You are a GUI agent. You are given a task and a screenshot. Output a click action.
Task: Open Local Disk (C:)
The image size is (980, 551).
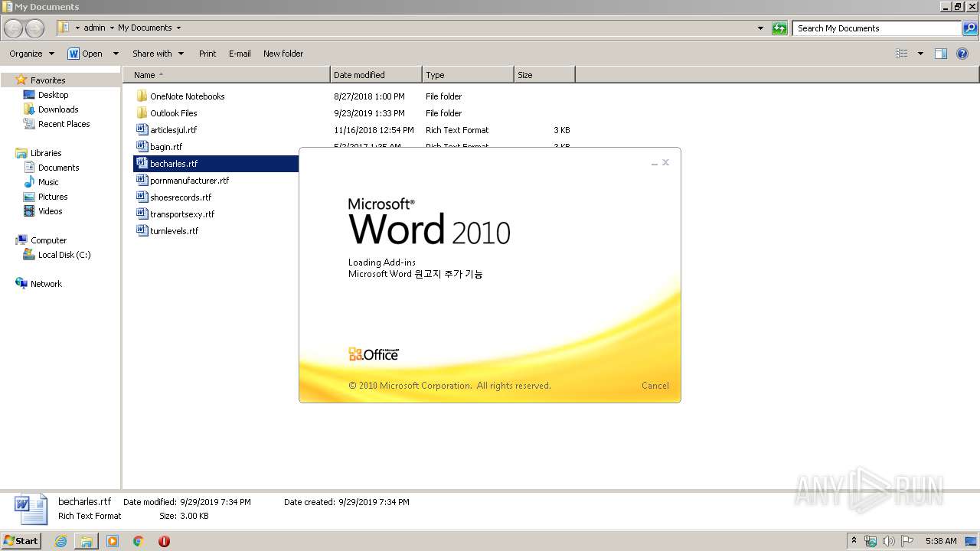(64, 255)
